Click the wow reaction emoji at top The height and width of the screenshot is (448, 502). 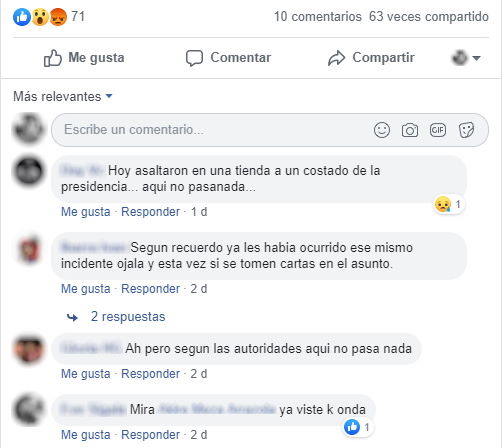tap(40, 17)
